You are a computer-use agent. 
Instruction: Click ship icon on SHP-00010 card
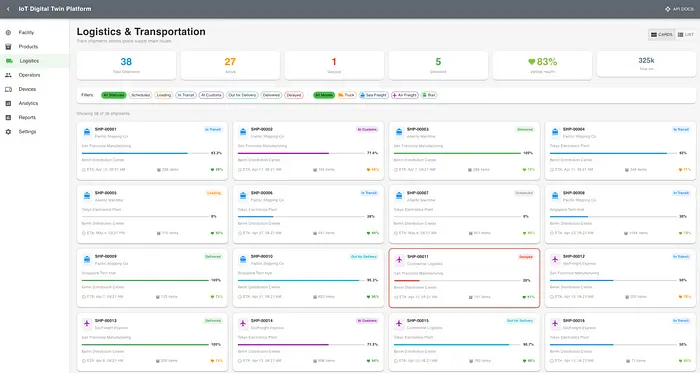tap(243, 259)
